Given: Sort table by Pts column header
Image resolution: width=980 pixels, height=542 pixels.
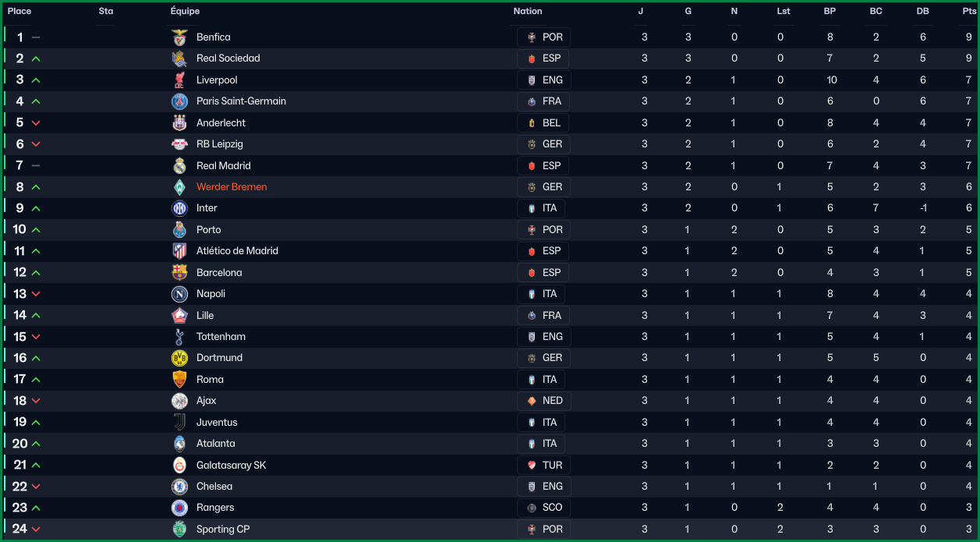Looking at the screenshot, I should tap(969, 12).
